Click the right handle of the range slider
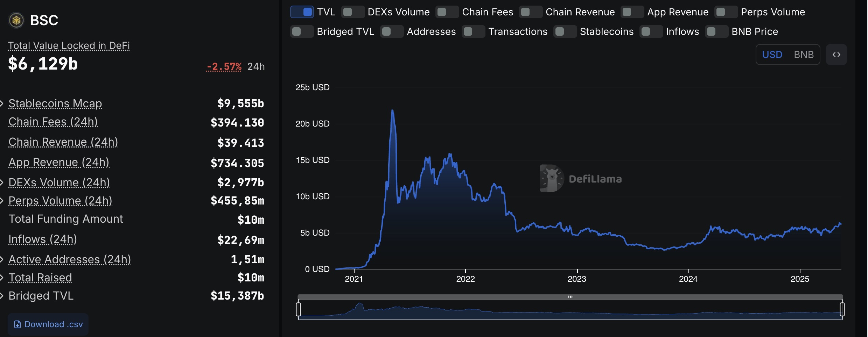The width and height of the screenshot is (868, 337). tap(842, 309)
